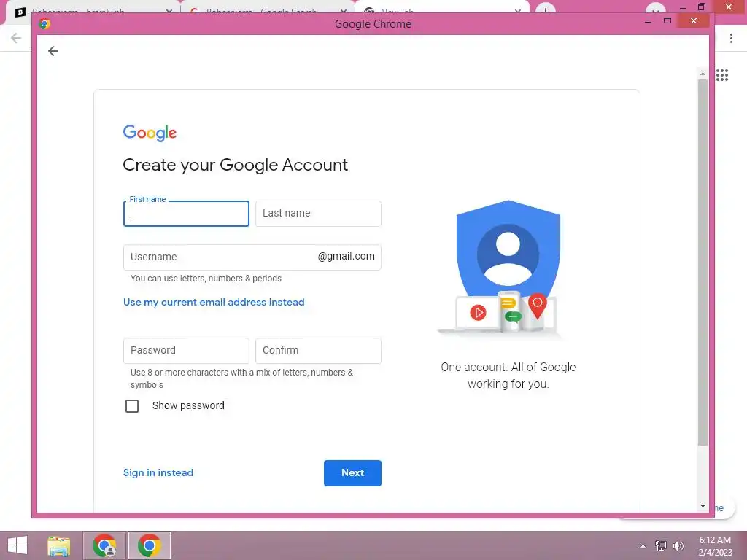
Task: Open the Windows Start button
Action: [18, 545]
